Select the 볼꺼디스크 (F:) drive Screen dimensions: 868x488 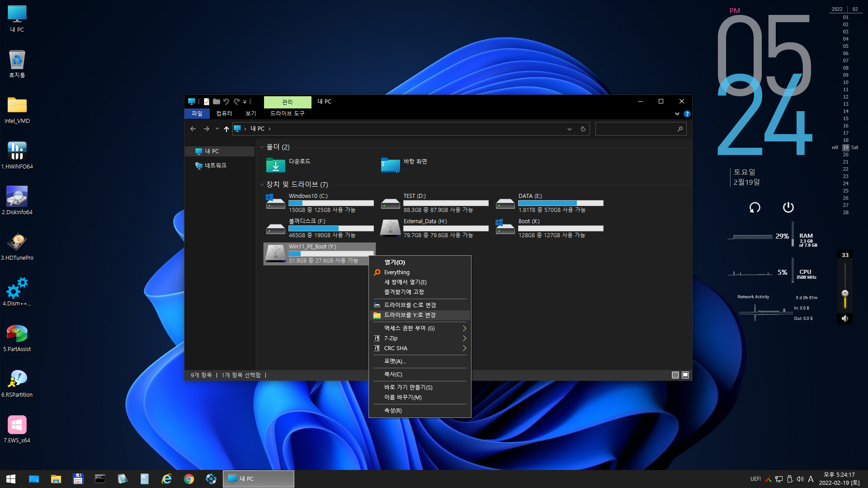[320, 229]
